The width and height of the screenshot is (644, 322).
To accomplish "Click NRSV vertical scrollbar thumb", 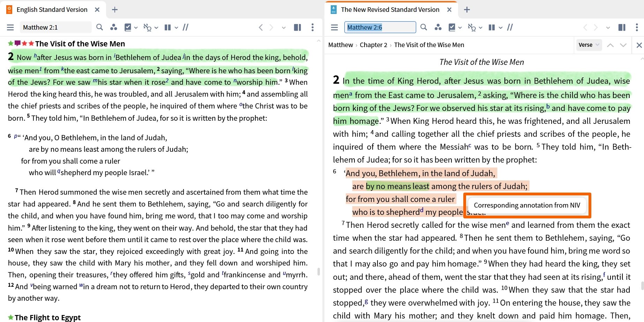I will (642, 286).
